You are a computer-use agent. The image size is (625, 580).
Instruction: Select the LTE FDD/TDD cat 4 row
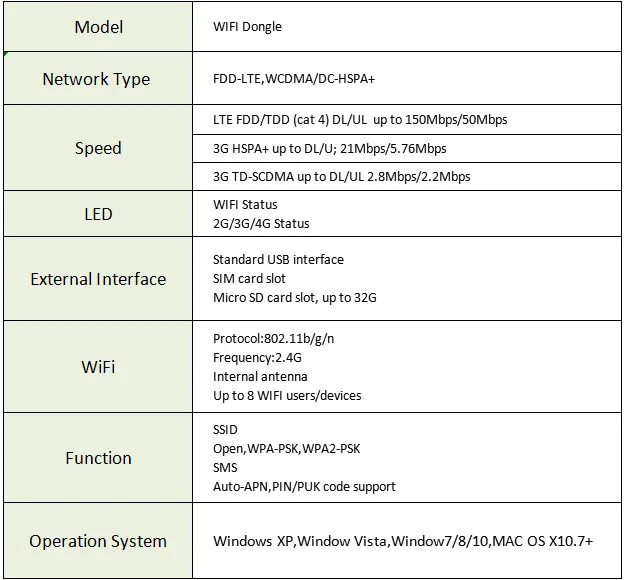[x=407, y=120]
